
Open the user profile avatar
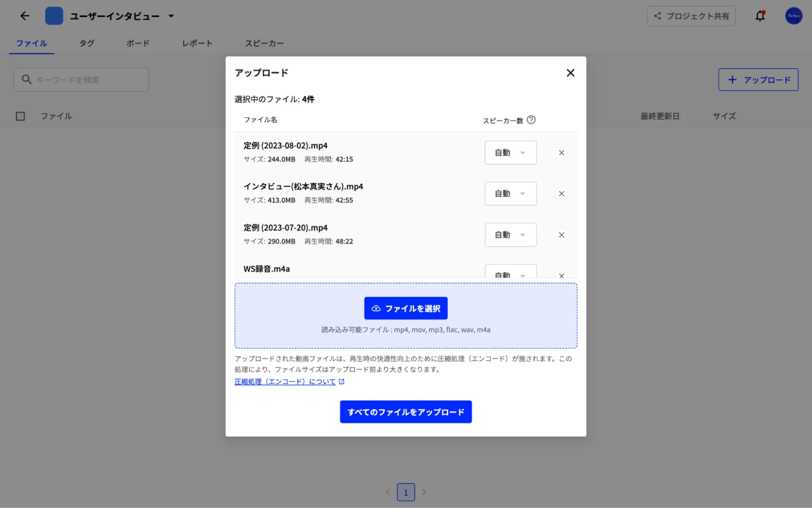(x=794, y=16)
